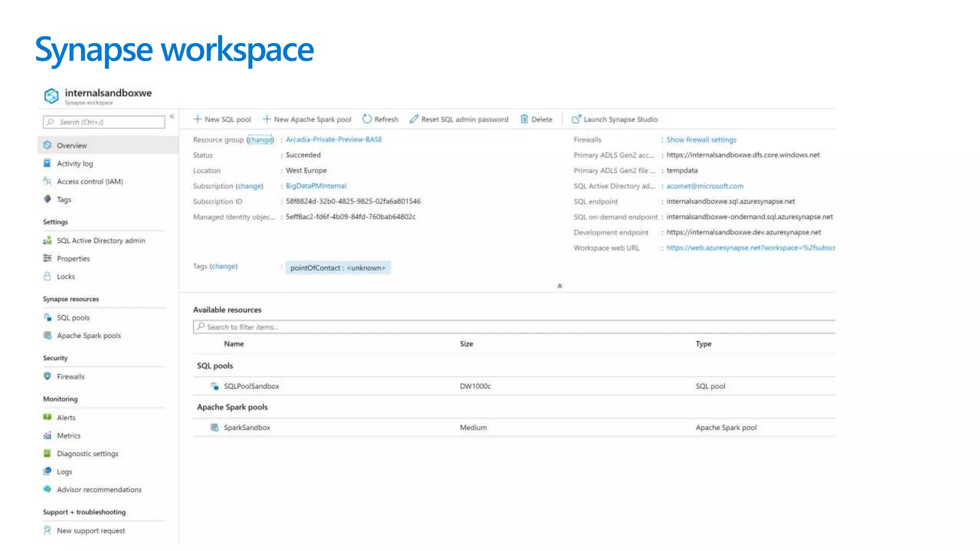980x551 pixels.
Task: Click the Launch Synapse Studio external icon
Action: pos(577,119)
